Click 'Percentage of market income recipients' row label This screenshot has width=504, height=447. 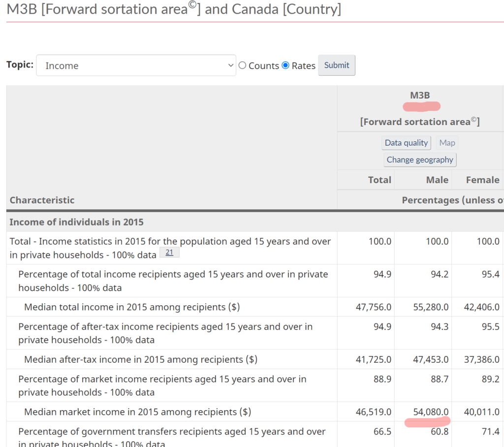point(162,385)
